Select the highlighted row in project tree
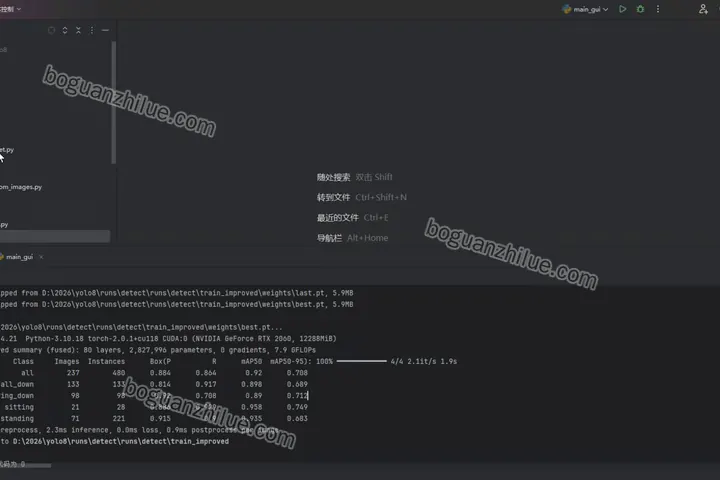 click(55, 236)
